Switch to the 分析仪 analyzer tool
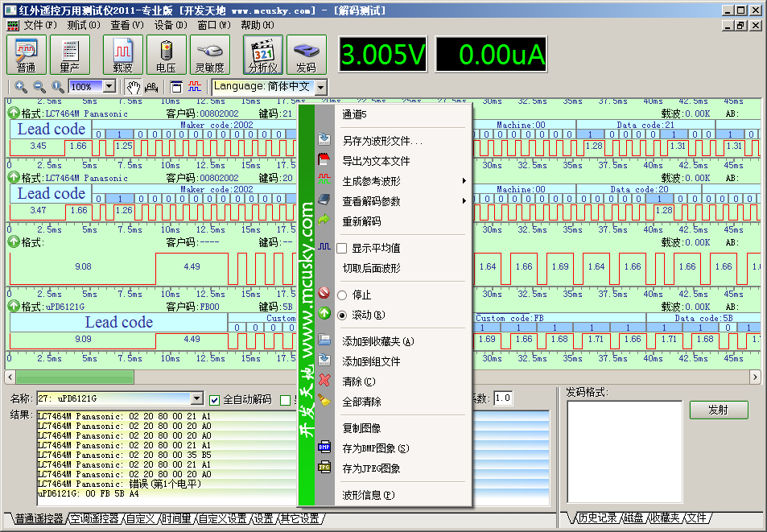Image resolution: width=767 pixels, height=532 pixels. (x=262, y=55)
